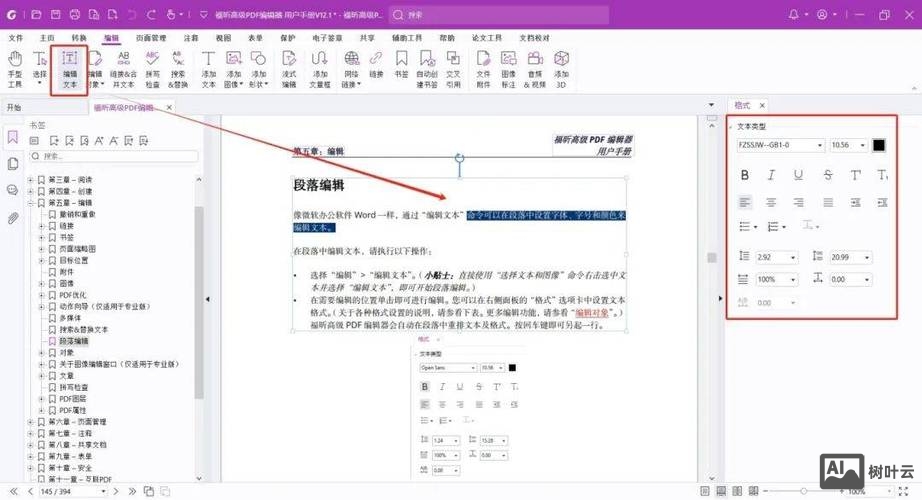
Task: Click the notification bell in title bar
Action: tap(793, 14)
